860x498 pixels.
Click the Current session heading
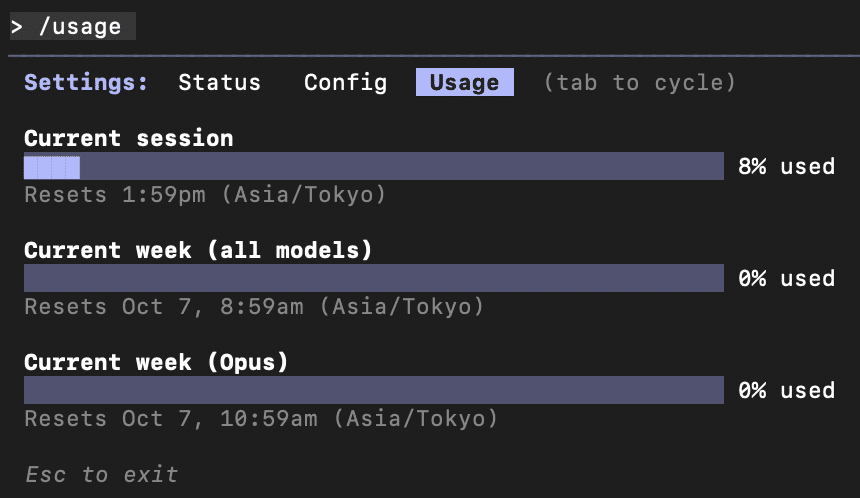[x=129, y=138]
